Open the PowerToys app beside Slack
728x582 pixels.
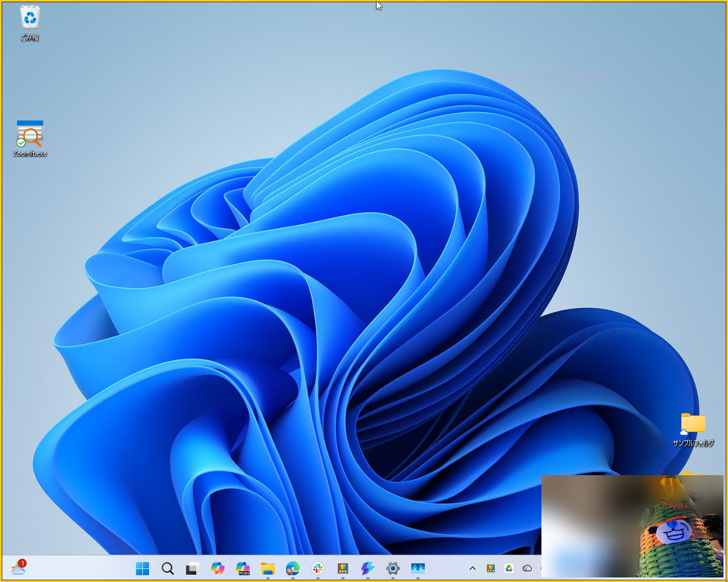(343, 568)
